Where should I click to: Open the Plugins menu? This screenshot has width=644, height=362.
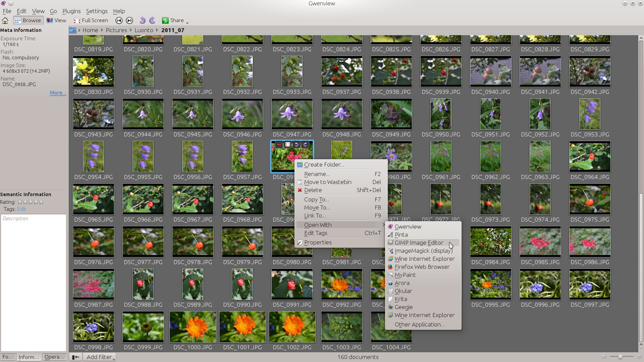pos(71,11)
